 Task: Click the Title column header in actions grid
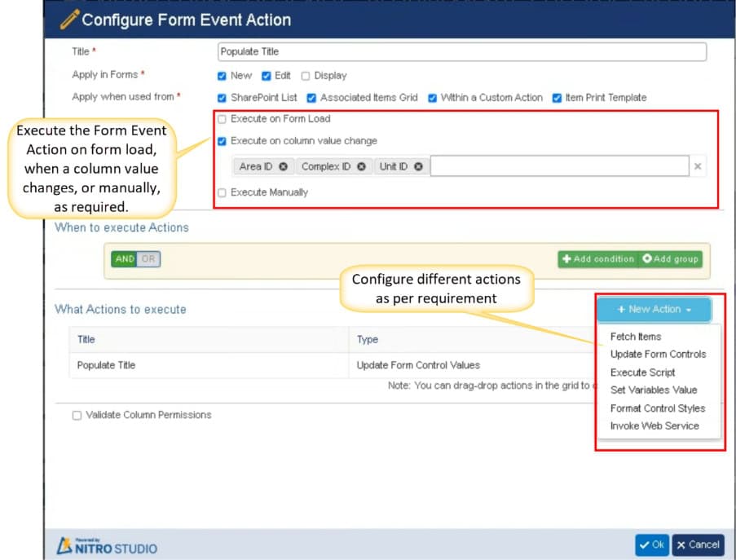click(x=209, y=339)
